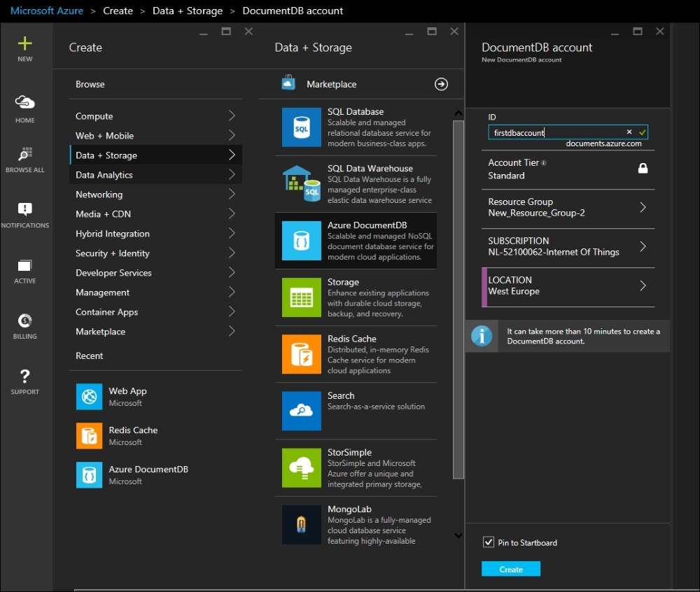This screenshot has width=700, height=592.
Task: Open recent Redis Cache icon
Action: point(90,436)
